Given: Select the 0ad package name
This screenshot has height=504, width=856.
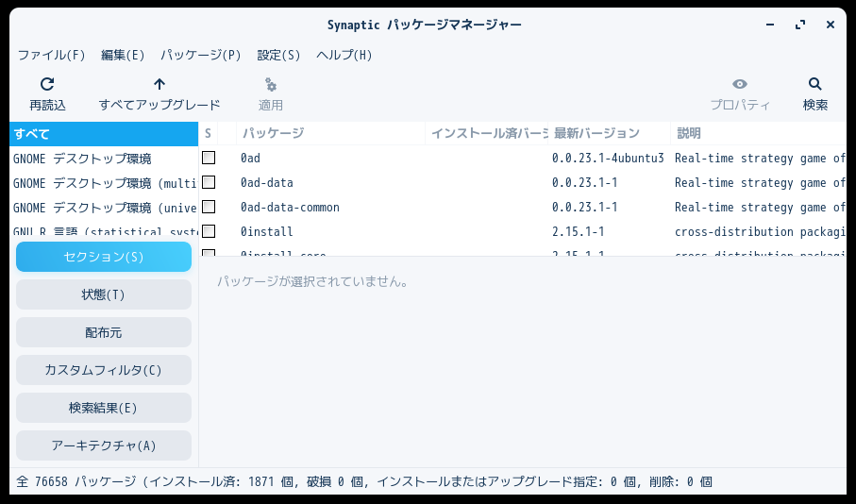Looking at the screenshot, I should [251, 159].
